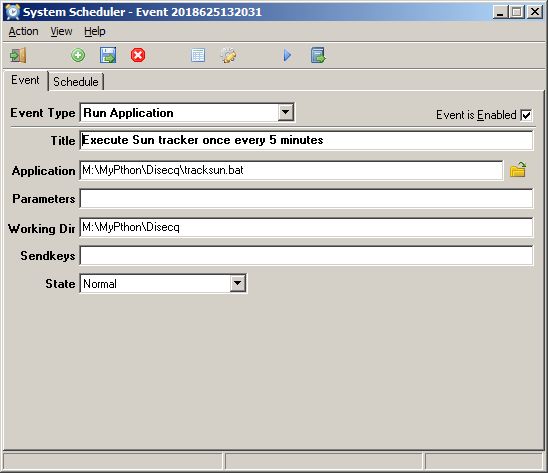
Task: Click the Title field with Sun tracker text
Action: click(x=307, y=140)
